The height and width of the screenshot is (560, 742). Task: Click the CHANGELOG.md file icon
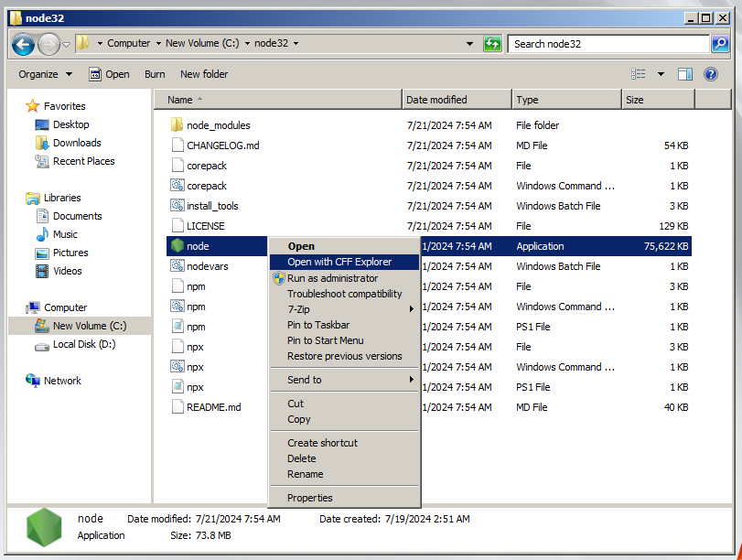177,145
